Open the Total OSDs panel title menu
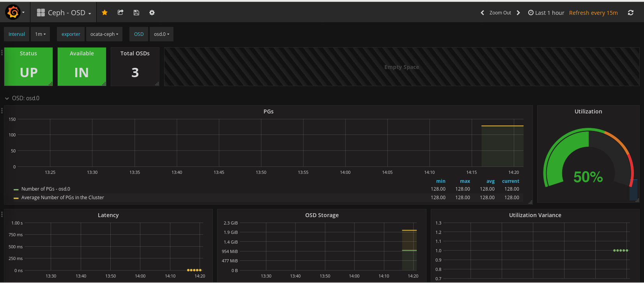 point(135,53)
